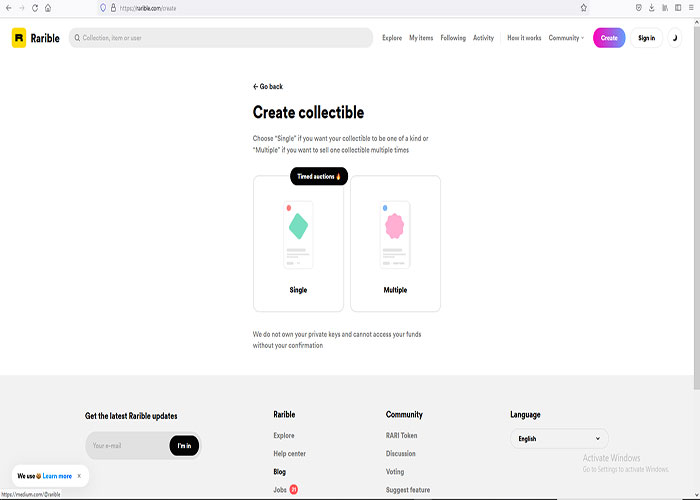Open the Activity tab in header

coord(483,38)
